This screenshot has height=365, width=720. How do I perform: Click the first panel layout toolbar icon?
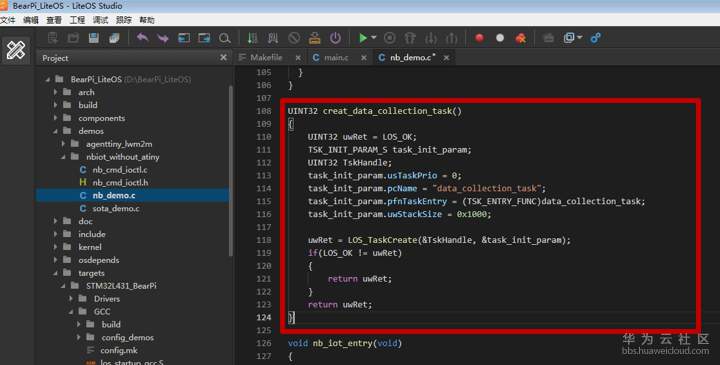coord(184,38)
